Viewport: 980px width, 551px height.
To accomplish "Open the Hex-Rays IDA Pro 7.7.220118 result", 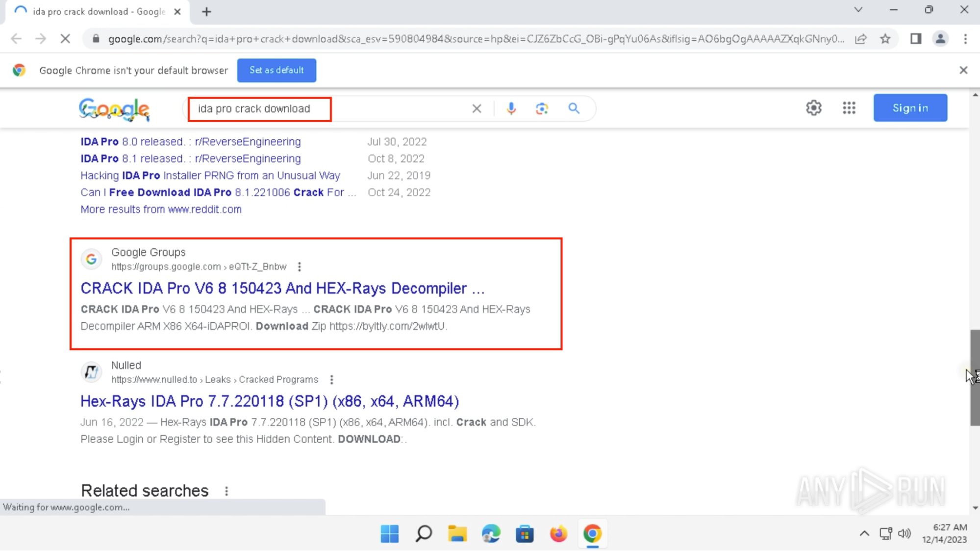I will point(269,401).
